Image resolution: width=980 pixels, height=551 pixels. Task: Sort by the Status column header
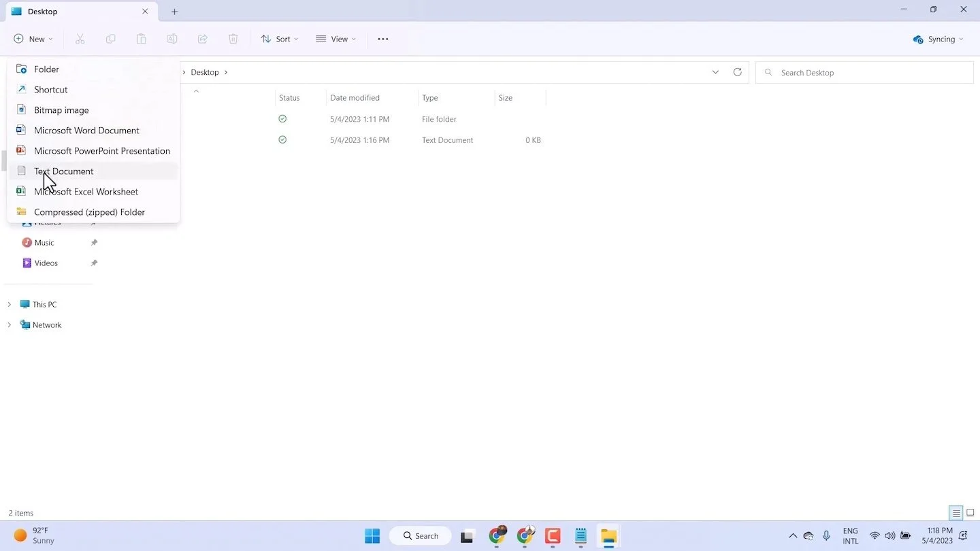click(x=301, y=98)
